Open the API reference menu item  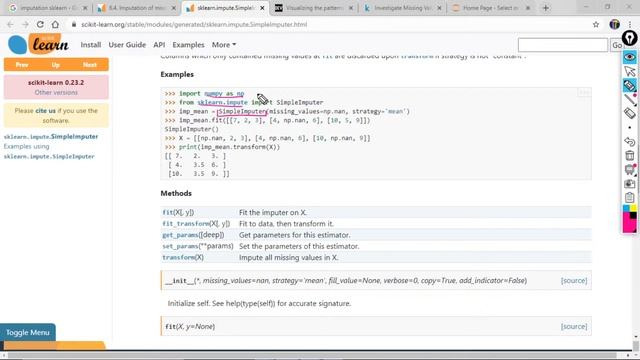point(159,45)
